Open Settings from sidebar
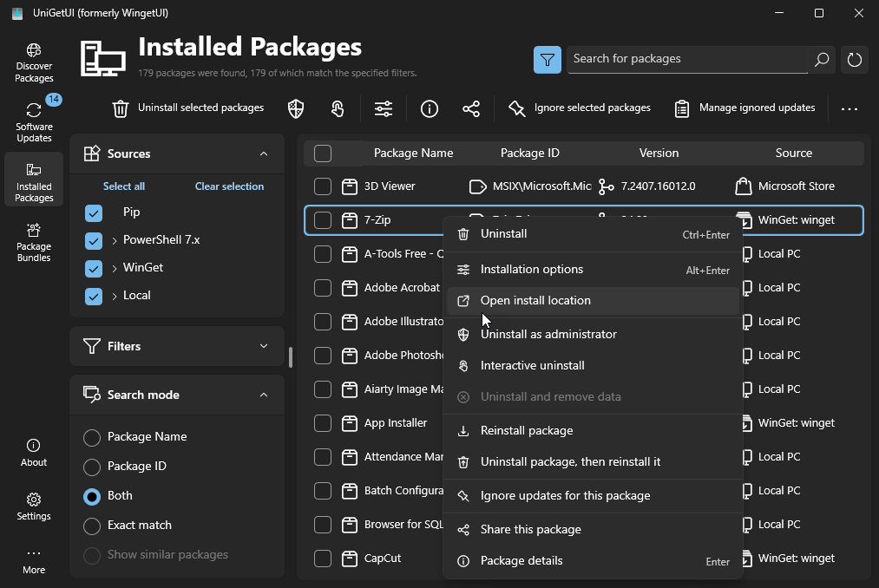The image size is (879, 588). [34, 506]
